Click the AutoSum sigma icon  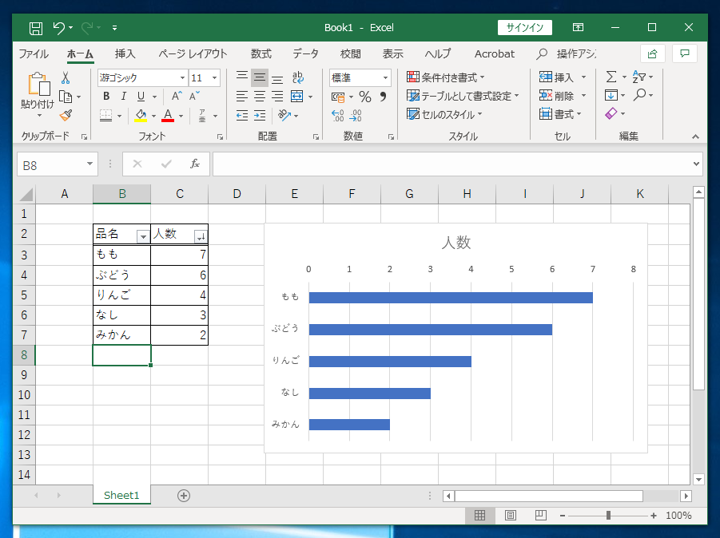[611, 77]
